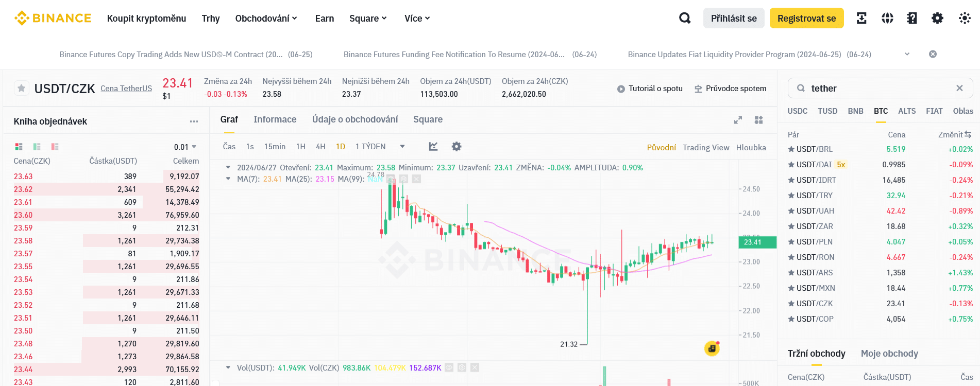Add USDT/CZK to favorites star
Viewport: 980px width, 386px height.
21,88
